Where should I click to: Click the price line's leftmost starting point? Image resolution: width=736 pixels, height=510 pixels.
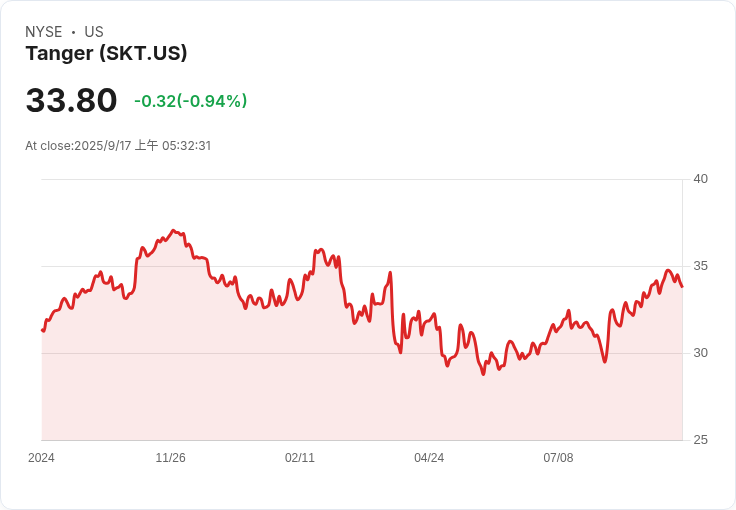point(43,331)
